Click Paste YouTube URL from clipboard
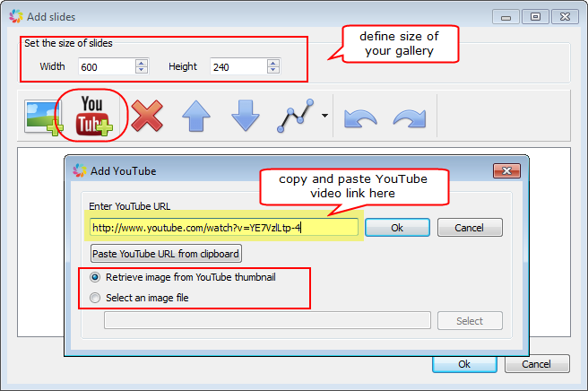This screenshot has height=391, width=588. point(166,254)
